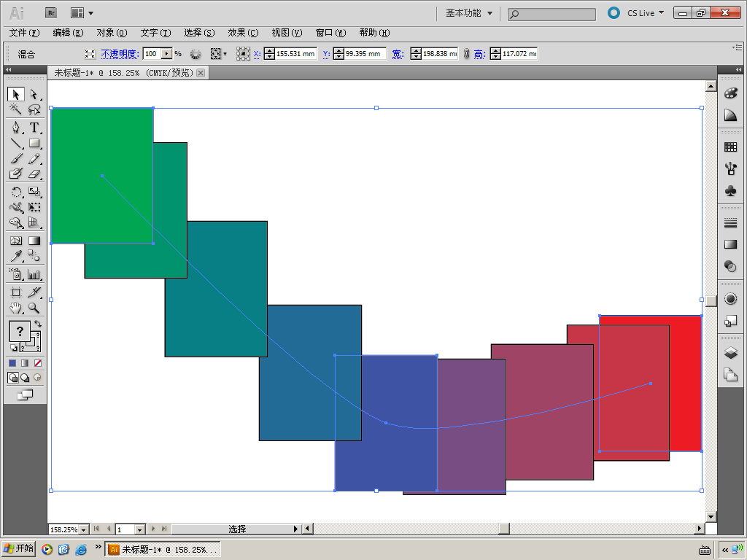Image resolution: width=747 pixels, height=560 pixels.
Task: Pick the Magic Wand tool
Action: [x=16, y=110]
